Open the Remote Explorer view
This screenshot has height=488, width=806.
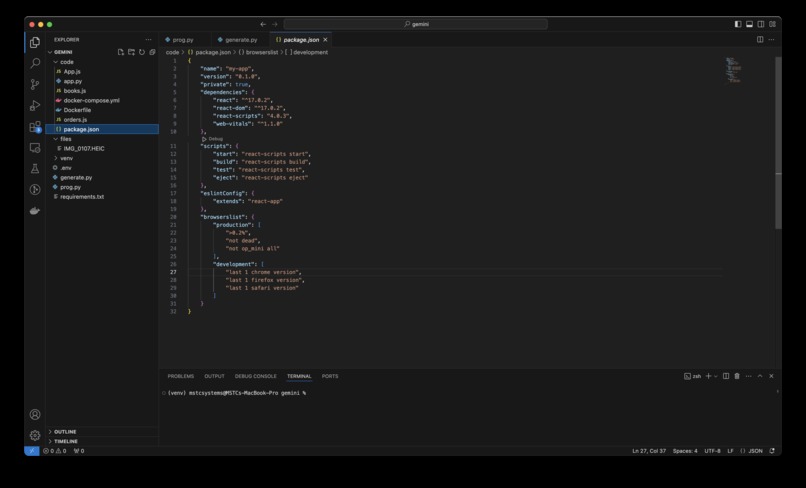point(35,148)
